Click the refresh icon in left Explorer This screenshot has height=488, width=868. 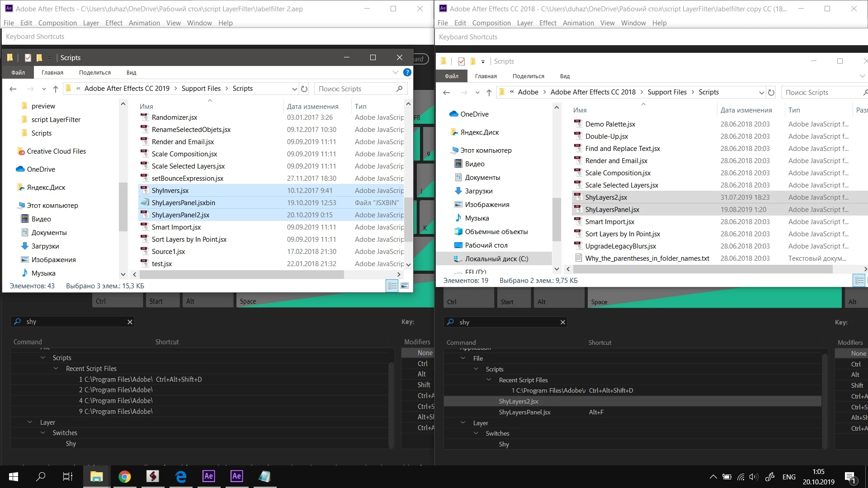pos(304,89)
